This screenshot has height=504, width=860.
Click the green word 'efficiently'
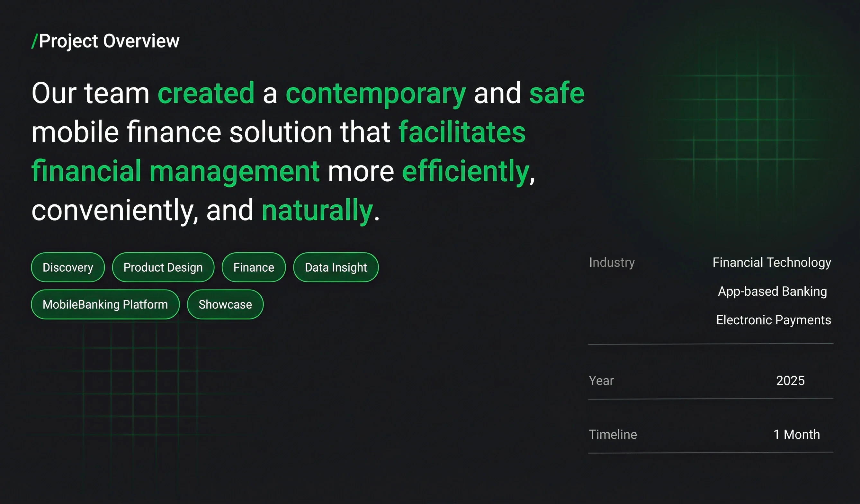[x=466, y=172]
